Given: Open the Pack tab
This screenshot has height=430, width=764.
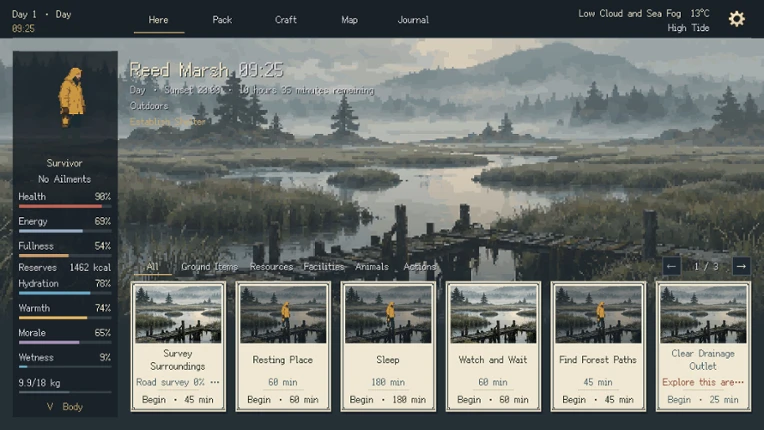Looking at the screenshot, I should [222, 20].
